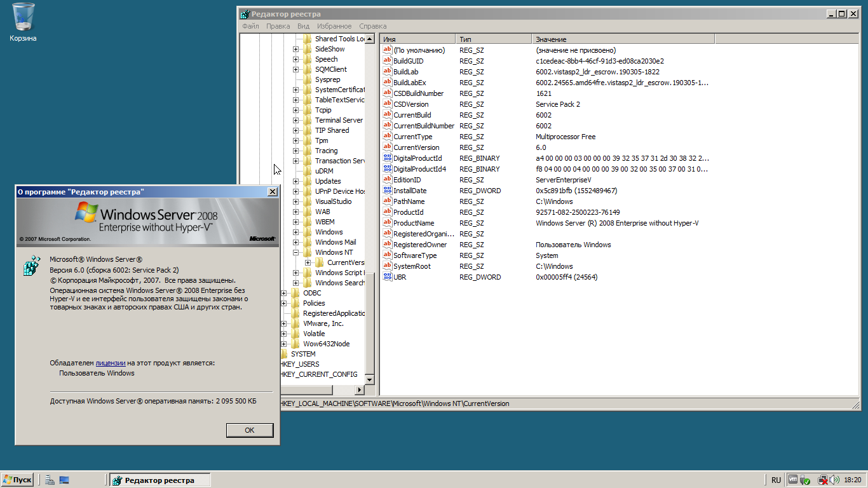Expand the WBEM key
The width and height of the screenshot is (868, 488).
point(295,222)
